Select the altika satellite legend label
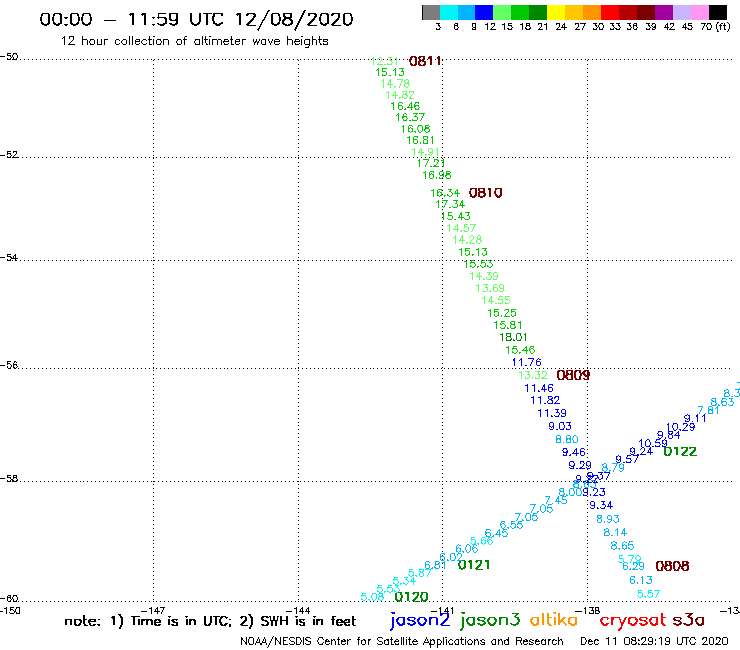This screenshot has width=740, height=650. tap(554, 620)
